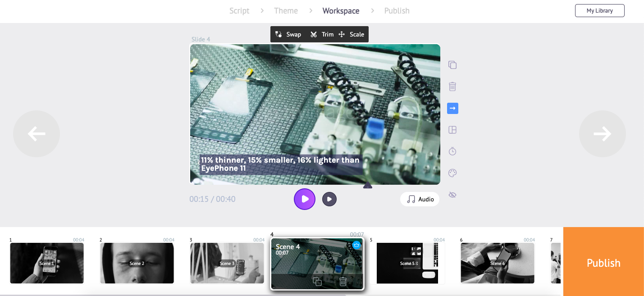Expand Scene 7 partially hidden behind Publish
Screen dimensions: 644x296
(x=557, y=263)
